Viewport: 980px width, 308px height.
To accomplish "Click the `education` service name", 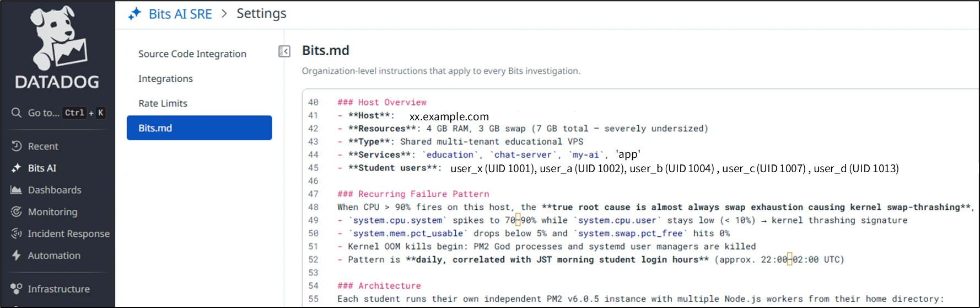I will click(450, 155).
